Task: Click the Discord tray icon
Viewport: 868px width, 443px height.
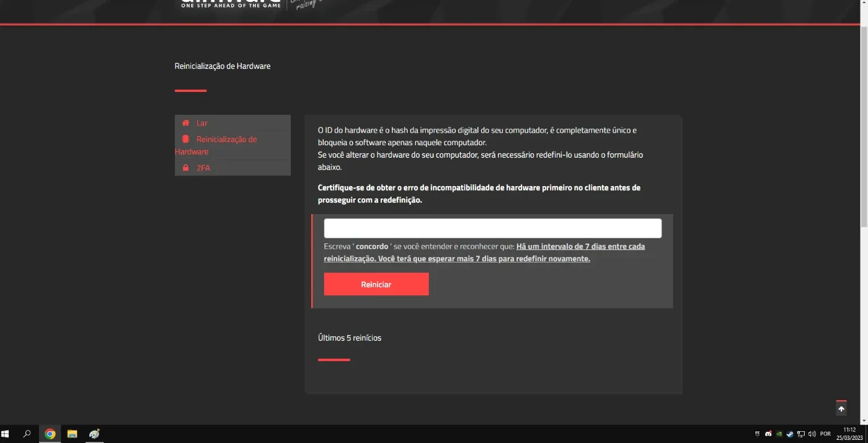Action: (768, 434)
